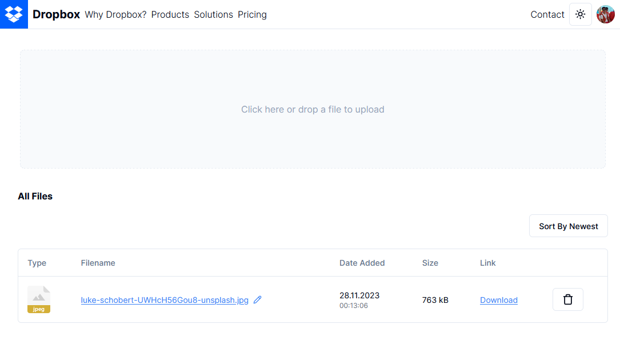620x364 pixels.
Task: Click the Dropbox brand name text
Action: [x=56, y=14]
